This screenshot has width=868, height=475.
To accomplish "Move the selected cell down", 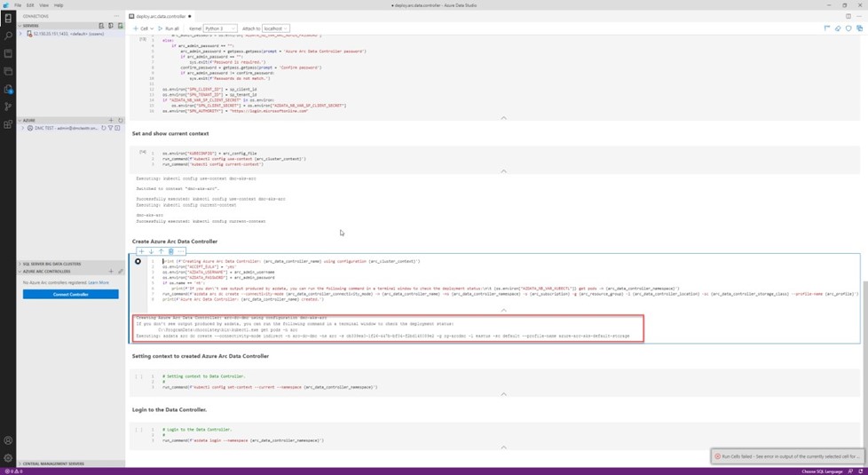I will click(151, 251).
